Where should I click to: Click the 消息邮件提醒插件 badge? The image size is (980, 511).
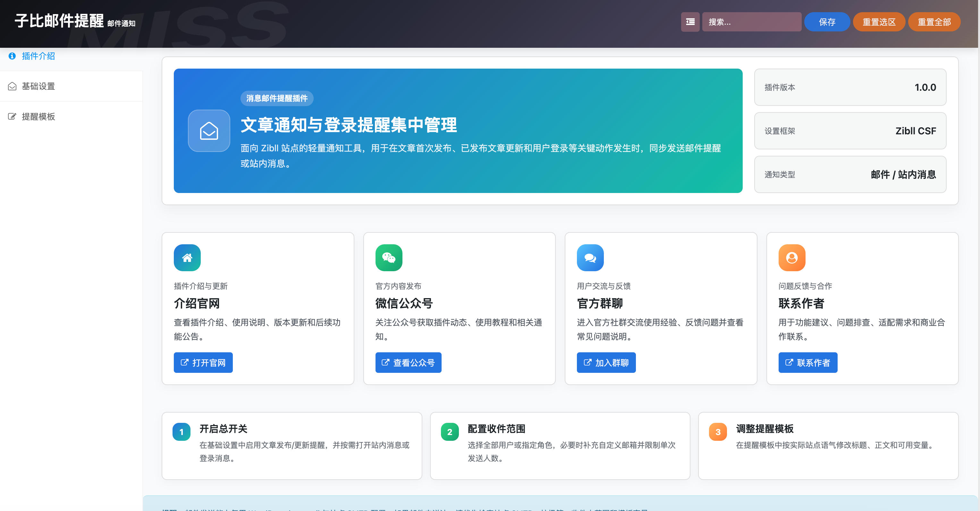(x=276, y=98)
